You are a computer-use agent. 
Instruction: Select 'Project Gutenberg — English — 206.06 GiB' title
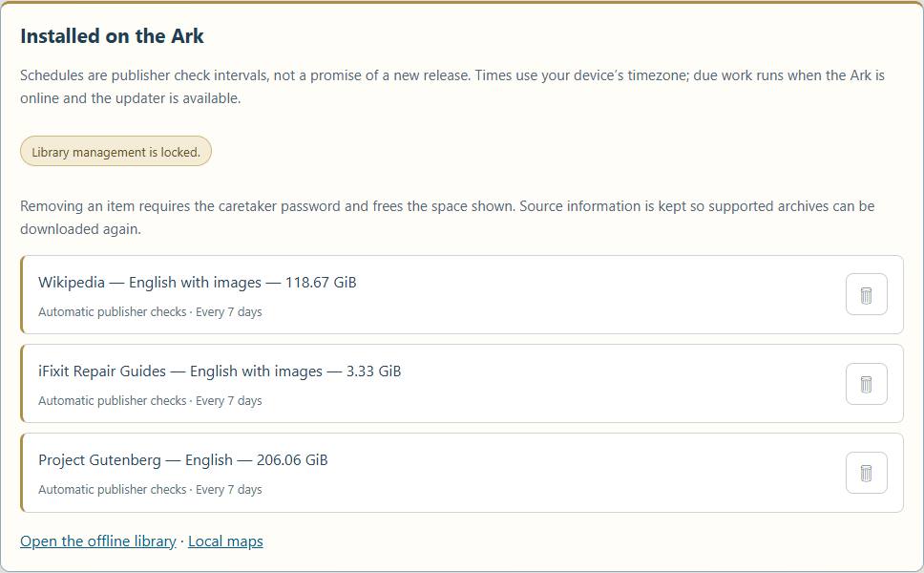(x=183, y=460)
